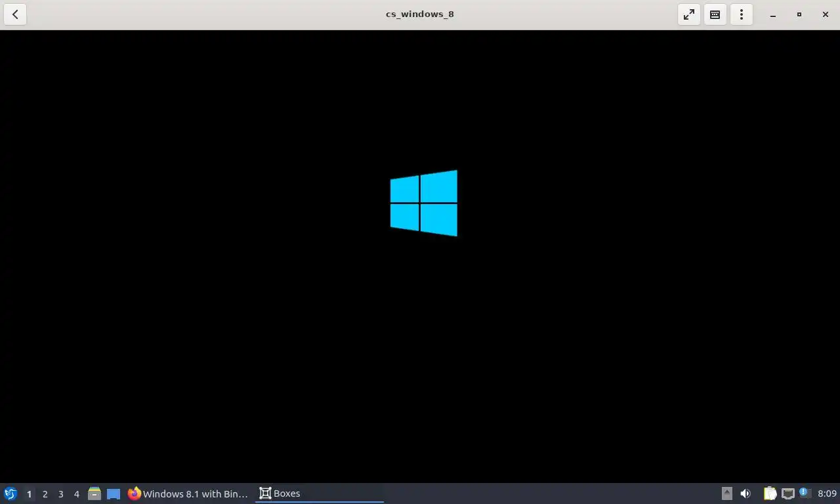The width and height of the screenshot is (840, 504).
Task: Click the show desktop icon
Action: click(x=114, y=493)
